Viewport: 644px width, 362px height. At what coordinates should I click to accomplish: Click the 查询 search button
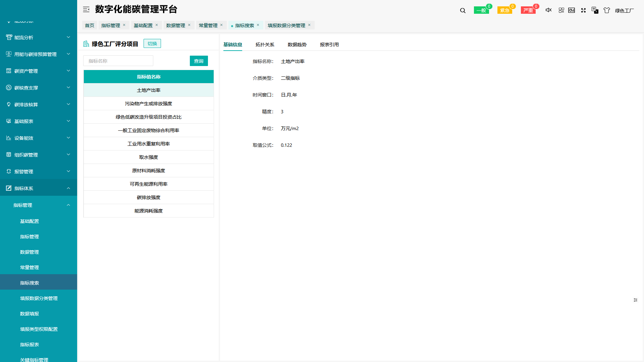click(x=199, y=61)
